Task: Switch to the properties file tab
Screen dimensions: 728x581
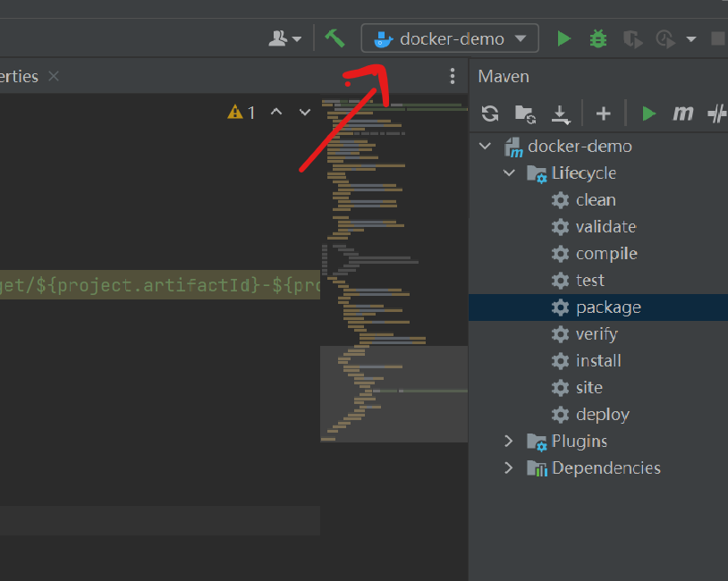Action: point(19,76)
